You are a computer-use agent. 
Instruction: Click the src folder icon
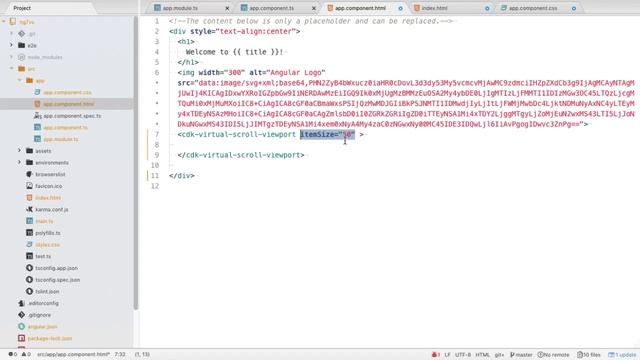pos(22,69)
